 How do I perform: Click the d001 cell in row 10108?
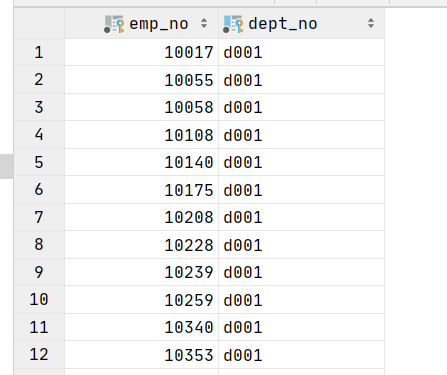point(302,135)
